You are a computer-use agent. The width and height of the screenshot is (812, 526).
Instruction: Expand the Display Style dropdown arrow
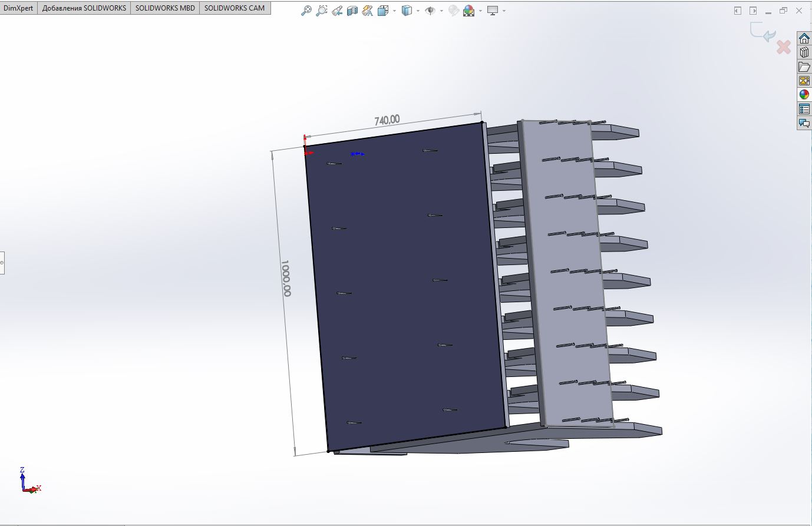point(418,11)
